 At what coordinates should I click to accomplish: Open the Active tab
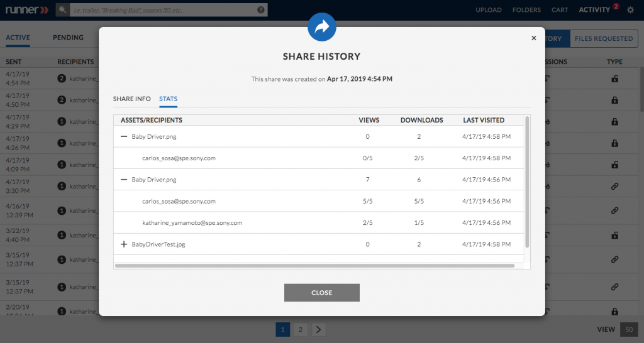(x=18, y=38)
